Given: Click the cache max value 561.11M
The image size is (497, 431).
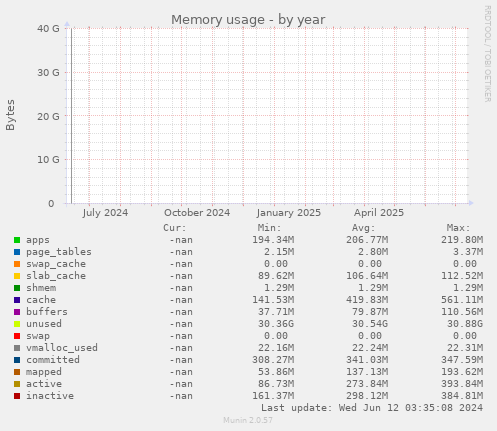Looking at the screenshot, I should (462, 300).
